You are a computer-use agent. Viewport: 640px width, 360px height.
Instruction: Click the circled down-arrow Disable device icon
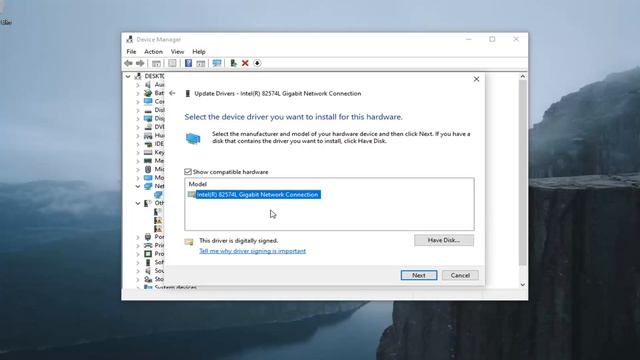[x=257, y=63]
